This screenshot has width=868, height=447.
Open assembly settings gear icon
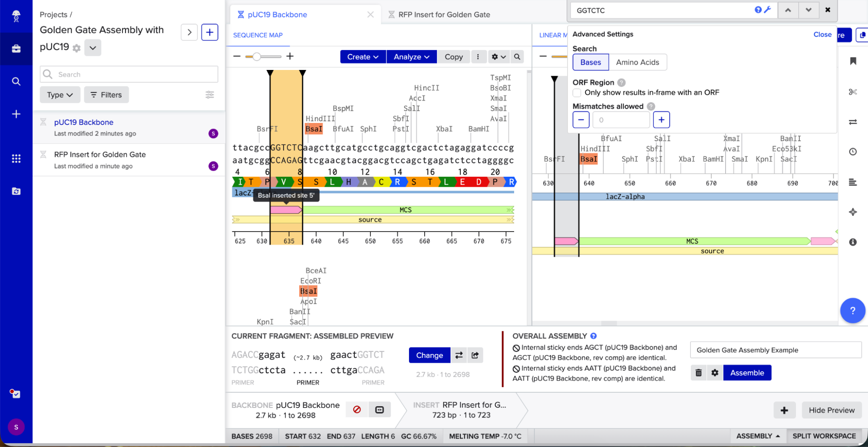[x=715, y=373]
